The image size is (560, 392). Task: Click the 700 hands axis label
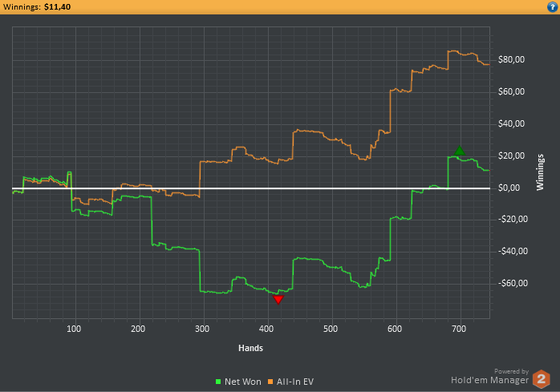(x=459, y=329)
